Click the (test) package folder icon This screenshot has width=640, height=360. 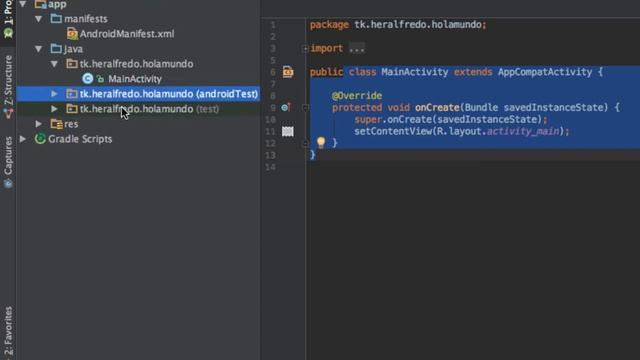click(72, 109)
